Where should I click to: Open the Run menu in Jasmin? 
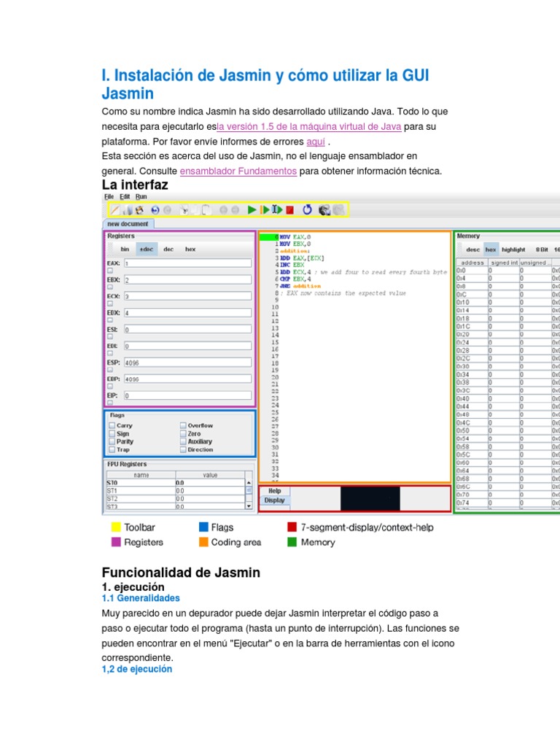[x=141, y=197]
